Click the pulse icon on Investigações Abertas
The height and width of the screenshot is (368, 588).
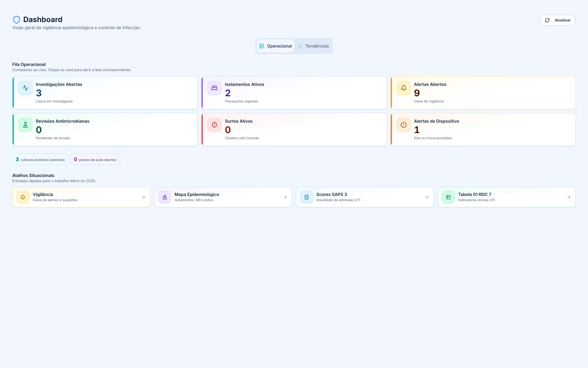[x=25, y=88]
